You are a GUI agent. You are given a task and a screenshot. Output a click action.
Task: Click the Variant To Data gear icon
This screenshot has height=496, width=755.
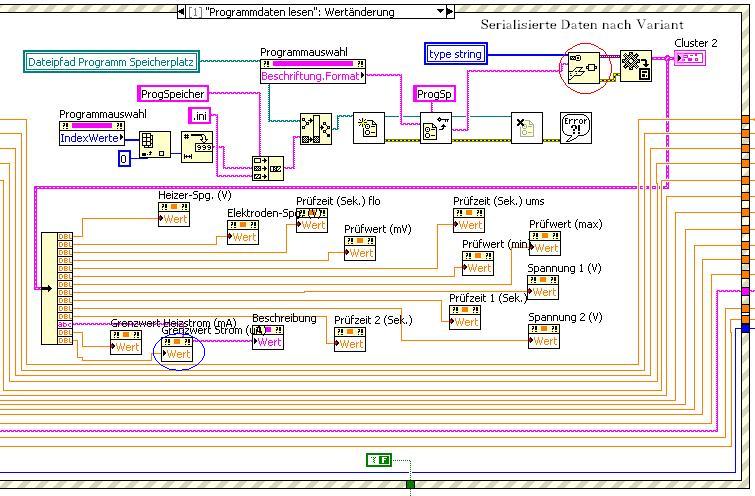point(636,66)
